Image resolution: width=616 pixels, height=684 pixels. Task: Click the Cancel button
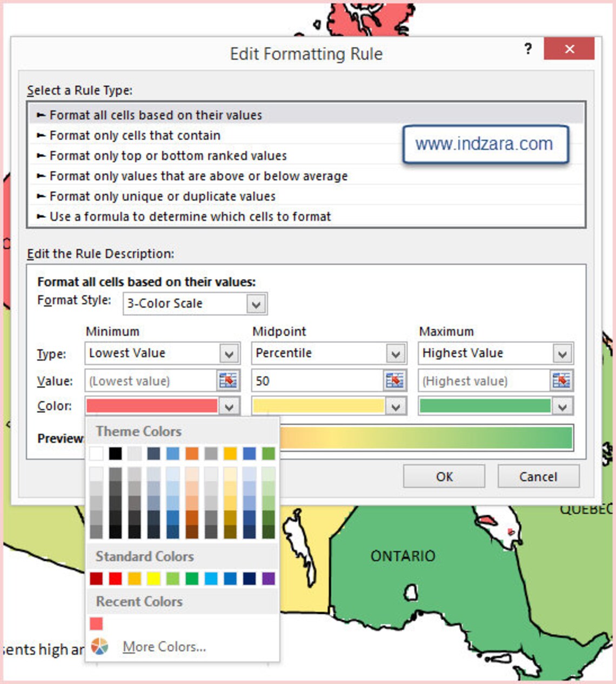pos(538,476)
